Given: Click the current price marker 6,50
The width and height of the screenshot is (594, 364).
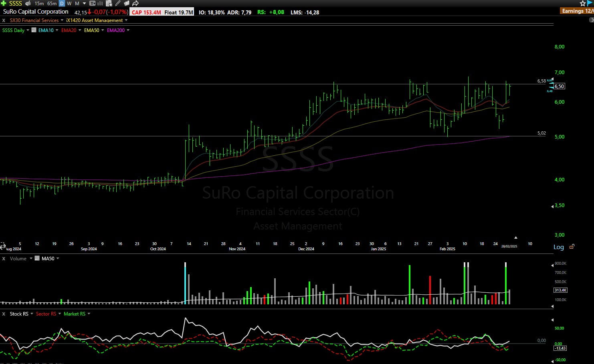Looking at the screenshot, I should point(559,86).
